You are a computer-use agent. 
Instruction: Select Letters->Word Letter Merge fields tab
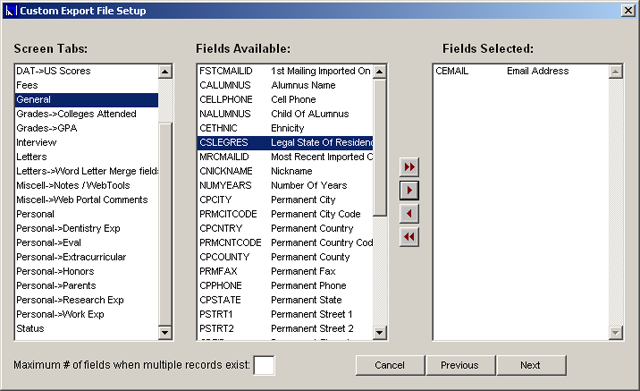coord(87,171)
